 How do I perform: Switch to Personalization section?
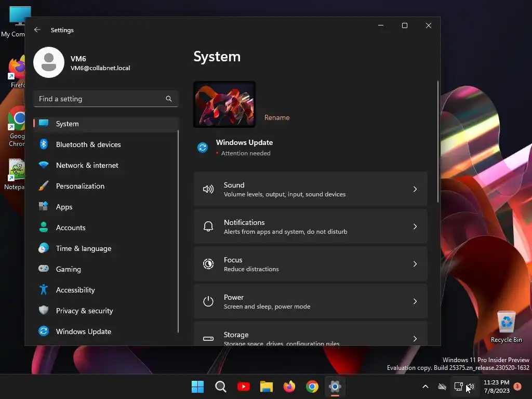coord(105,186)
